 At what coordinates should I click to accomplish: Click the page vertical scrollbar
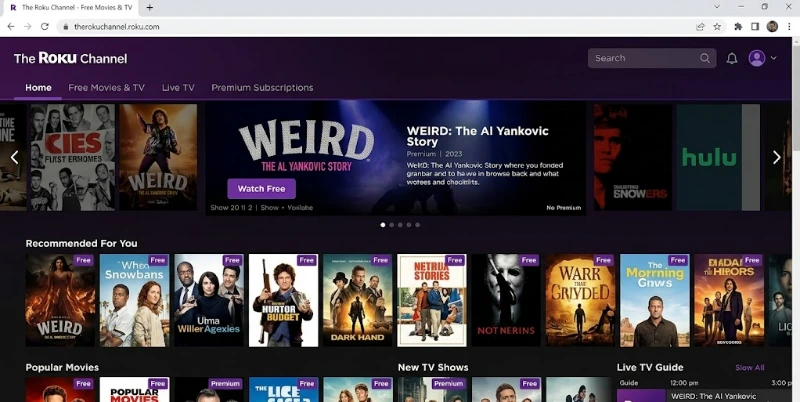[795, 219]
